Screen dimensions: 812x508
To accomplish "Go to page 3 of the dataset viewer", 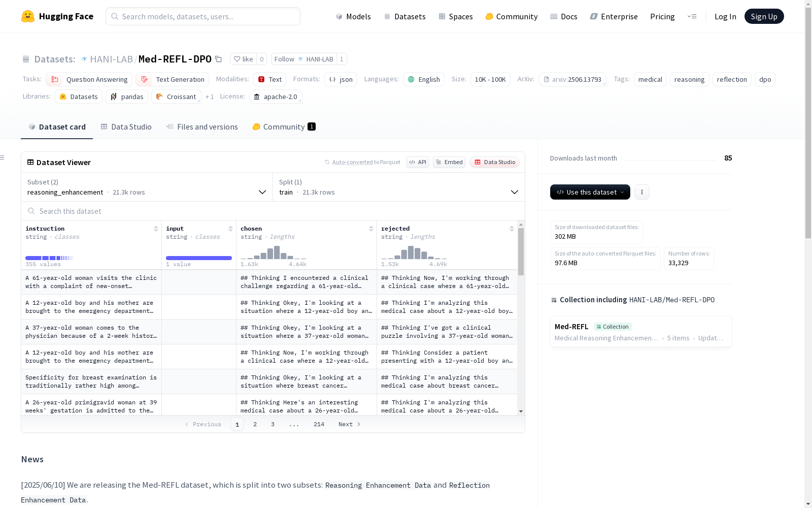I will point(273,424).
